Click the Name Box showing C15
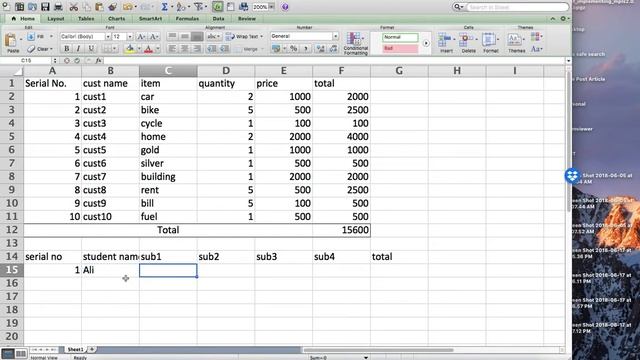Viewport: 640px width, 360px height. 26,60
